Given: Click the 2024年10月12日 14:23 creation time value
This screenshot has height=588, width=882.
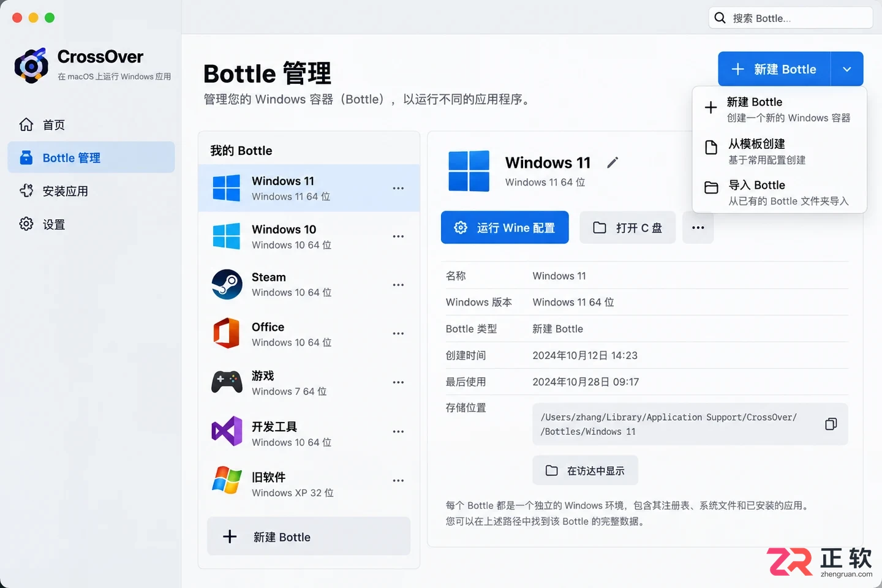Looking at the screenshot, I should 585,356.
